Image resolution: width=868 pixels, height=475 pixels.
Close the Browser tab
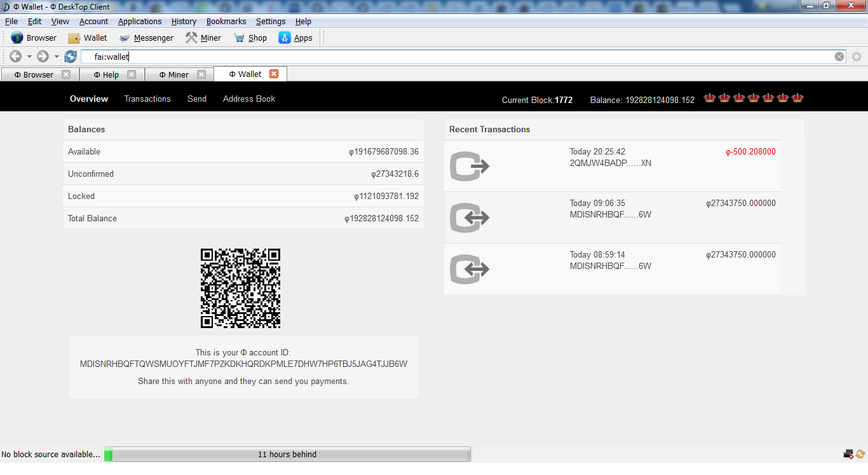[x=66, y=74]
